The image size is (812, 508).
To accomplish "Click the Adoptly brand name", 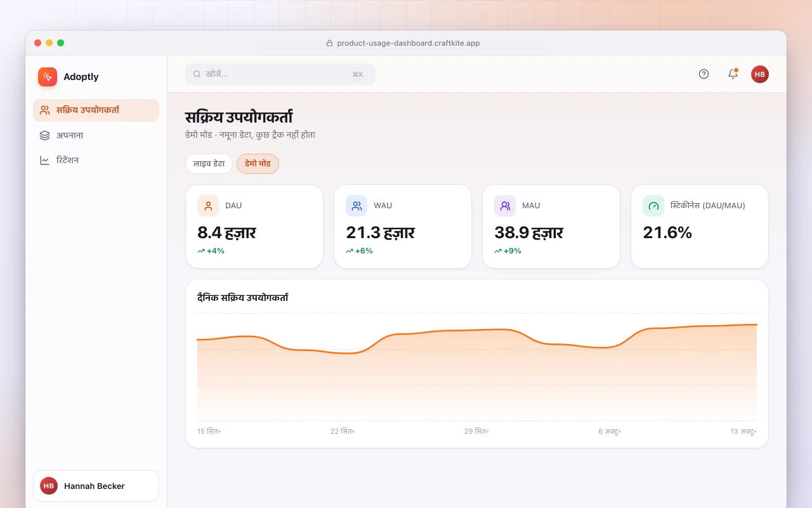I will [81, 77].
